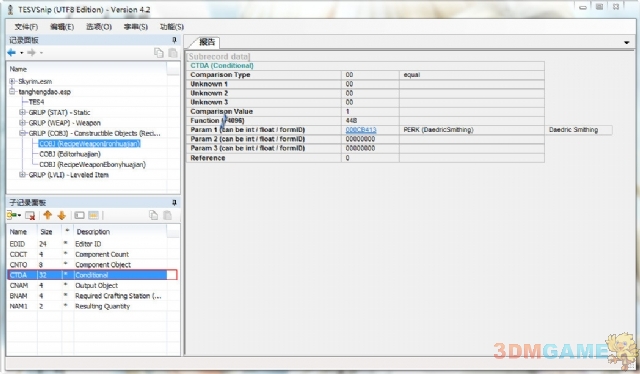
Task: Select the Skyrim.esm plugin label
Action: coord(35,81)
